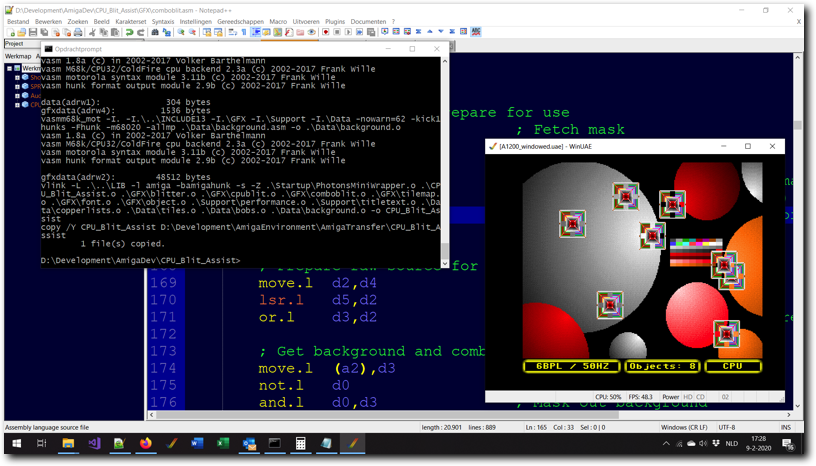Open the Macro menu
Screen dimensions: 816x466
278,21
